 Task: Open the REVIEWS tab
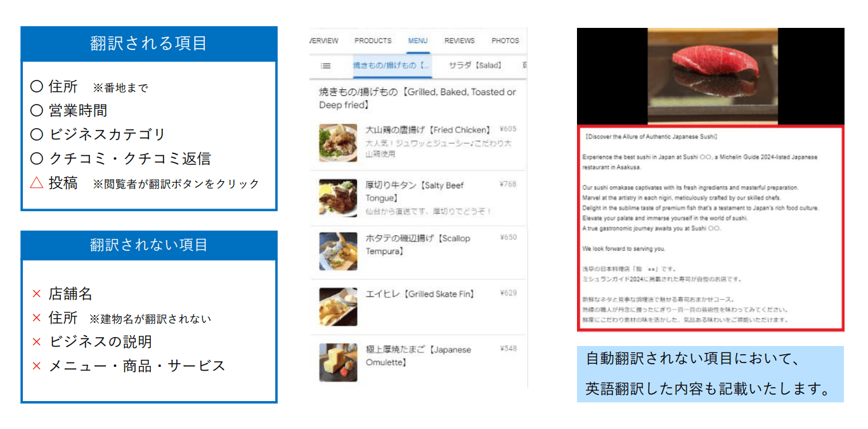[460, 41]
